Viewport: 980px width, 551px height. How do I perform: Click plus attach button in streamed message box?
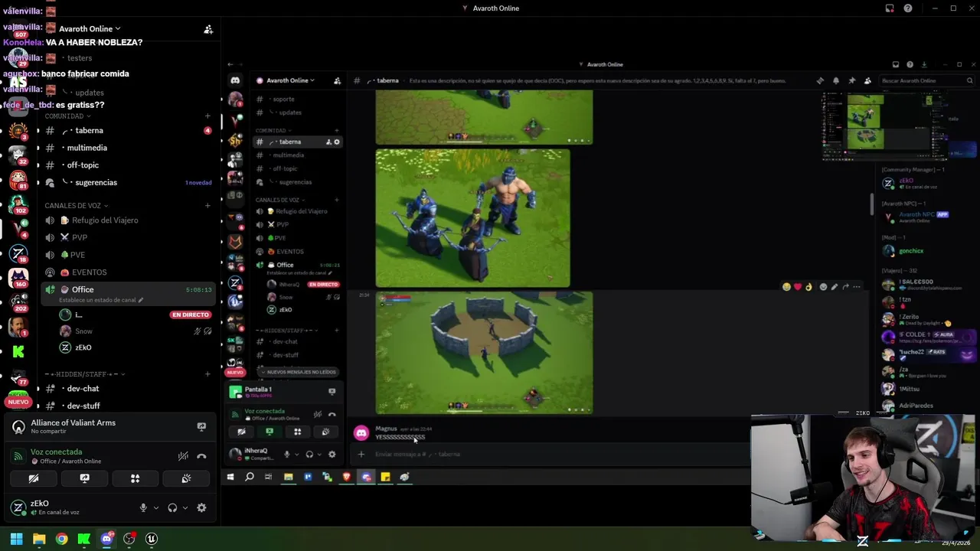coord(361,454)
